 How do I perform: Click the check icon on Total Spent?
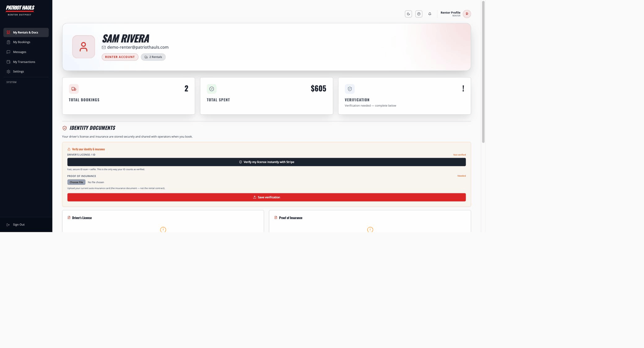click(211, 89)
